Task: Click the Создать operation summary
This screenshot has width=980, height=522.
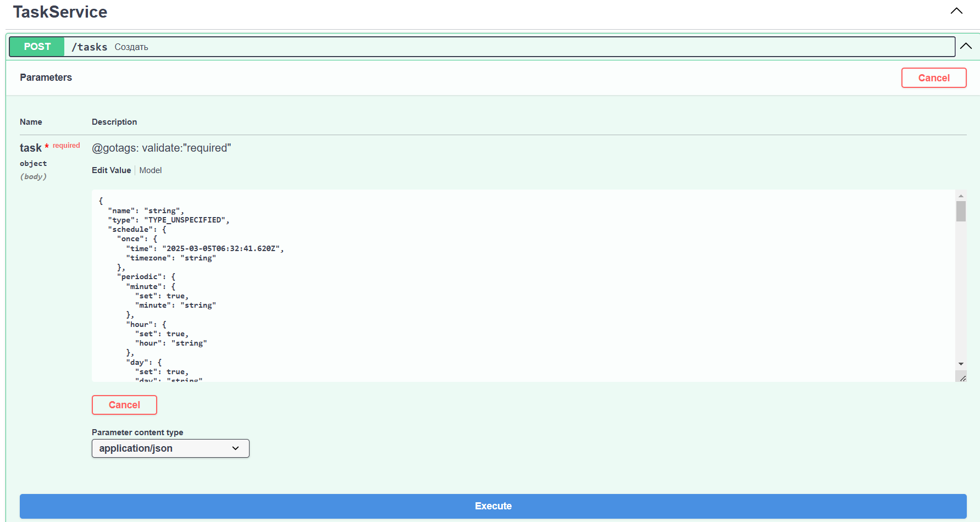Action: pyautogui.click(x=131, y=47)
